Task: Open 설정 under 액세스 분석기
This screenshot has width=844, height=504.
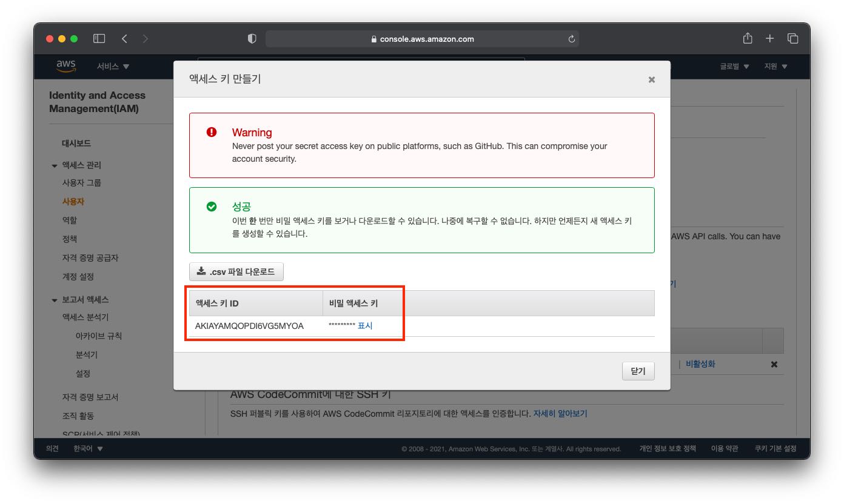Action: tap(82, 373)
